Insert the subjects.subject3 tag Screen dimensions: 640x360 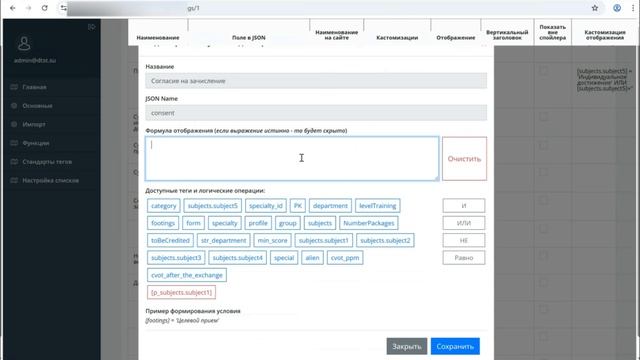pos(176,258)
